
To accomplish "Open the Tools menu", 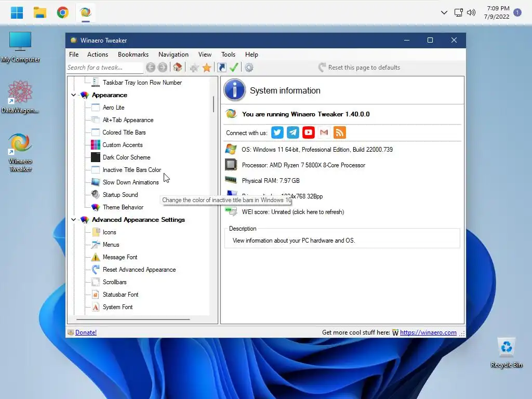I will [229, 54].
